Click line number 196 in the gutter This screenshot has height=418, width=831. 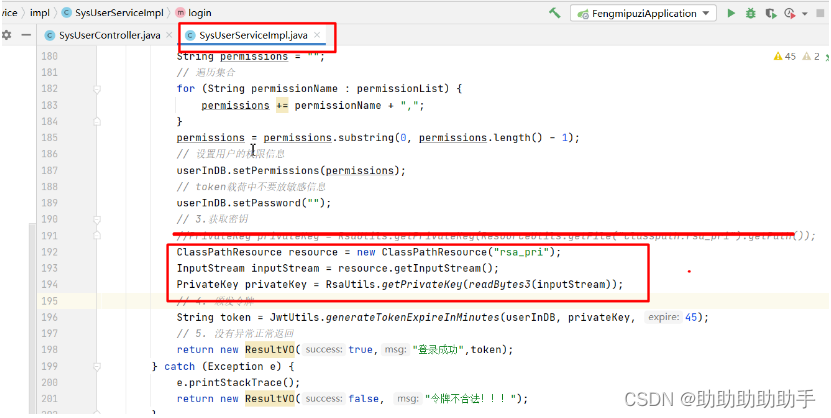click(x=49, y=317)
